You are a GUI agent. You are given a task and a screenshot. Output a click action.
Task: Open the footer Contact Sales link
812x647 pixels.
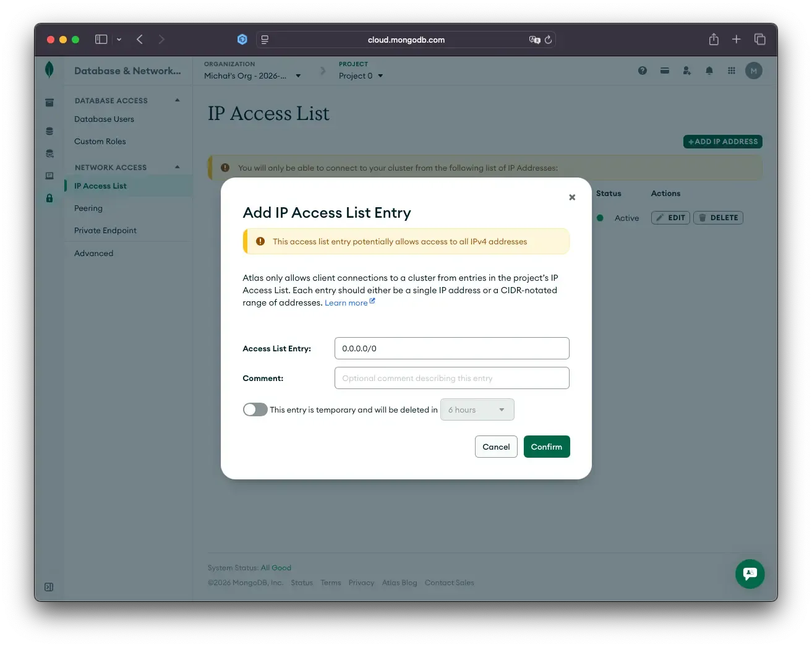449,583
